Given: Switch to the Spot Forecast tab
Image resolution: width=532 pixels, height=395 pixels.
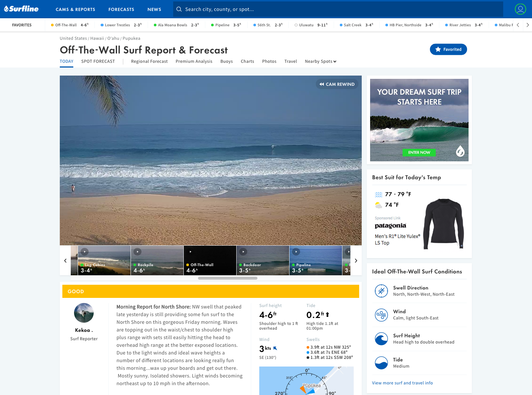Looking at the screenshot, I should point(98,61).
